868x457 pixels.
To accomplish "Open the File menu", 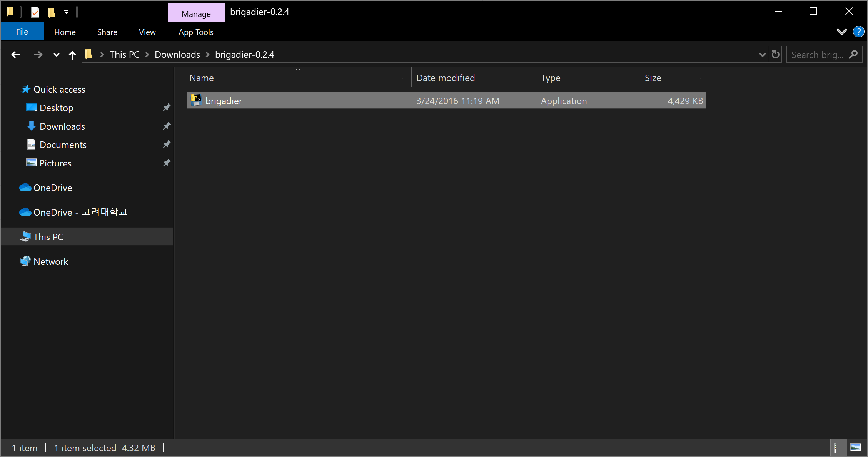I will pos(22,32).
